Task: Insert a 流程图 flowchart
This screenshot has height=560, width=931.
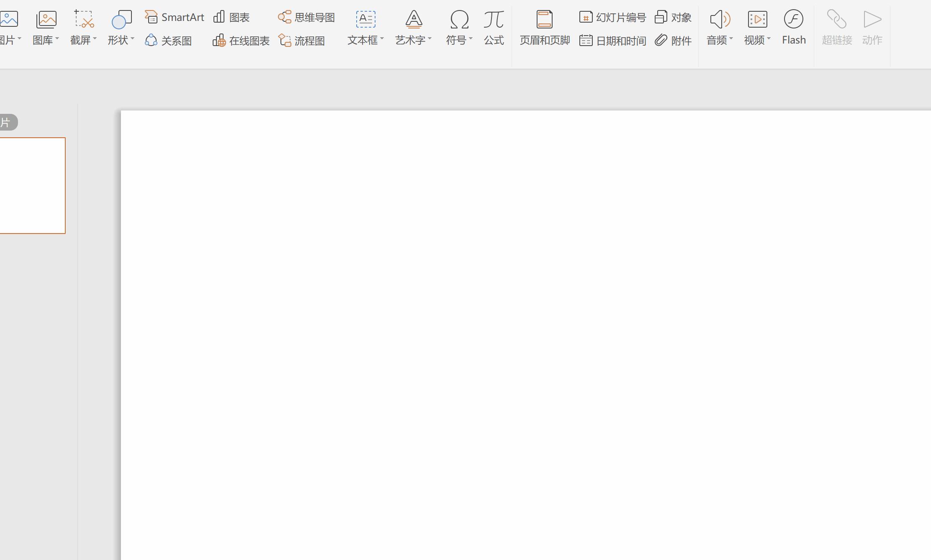Action: coord(302,41)
